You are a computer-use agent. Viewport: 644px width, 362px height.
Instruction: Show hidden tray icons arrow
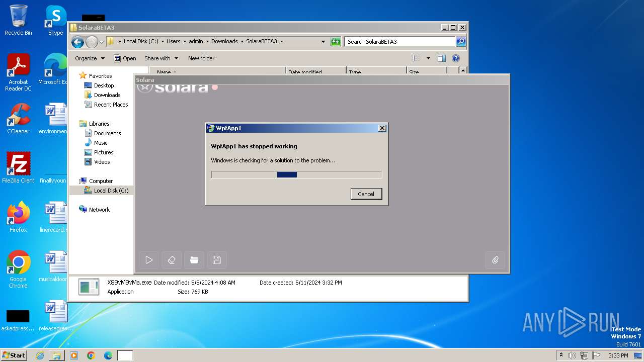(561, 355)
